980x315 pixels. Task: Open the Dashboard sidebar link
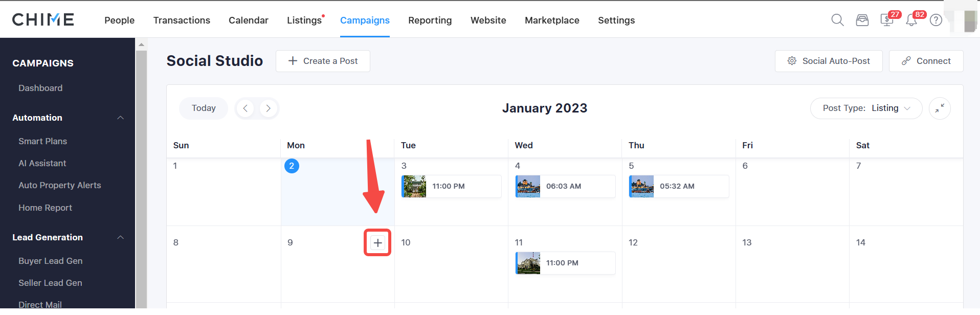tap(40, 88)
